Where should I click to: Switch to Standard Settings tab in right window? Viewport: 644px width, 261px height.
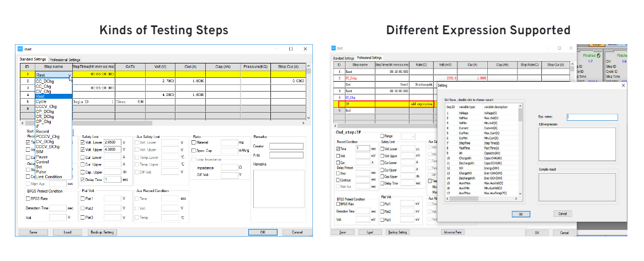pos(342,57)
